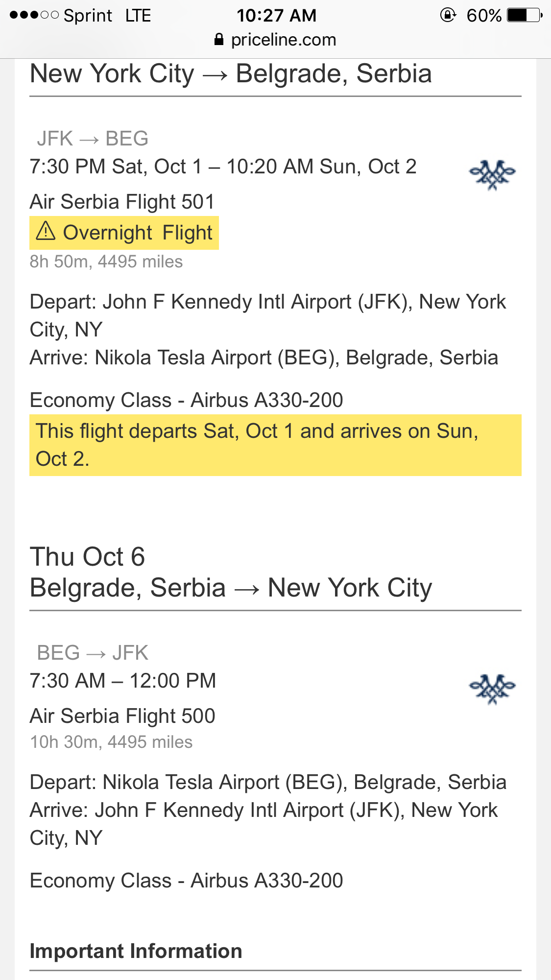Tap the battery icon in status bar
This screenshot has height=980, width=551.
[x=525, y=15]
